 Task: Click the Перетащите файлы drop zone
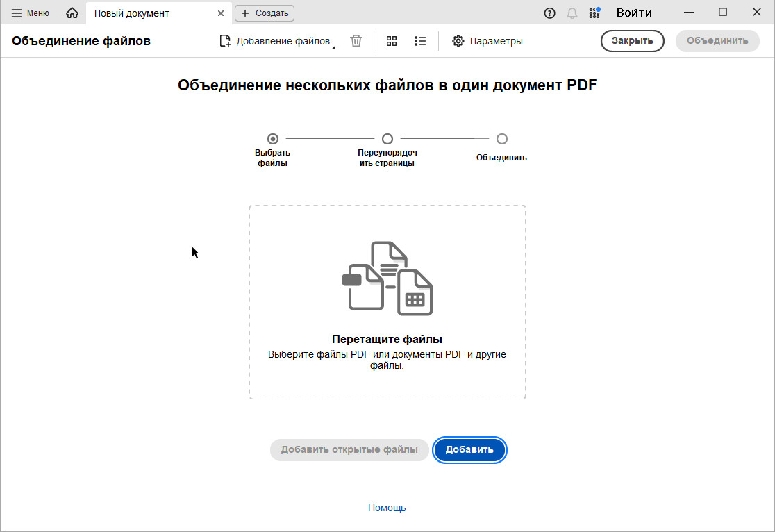coord(387,302)
